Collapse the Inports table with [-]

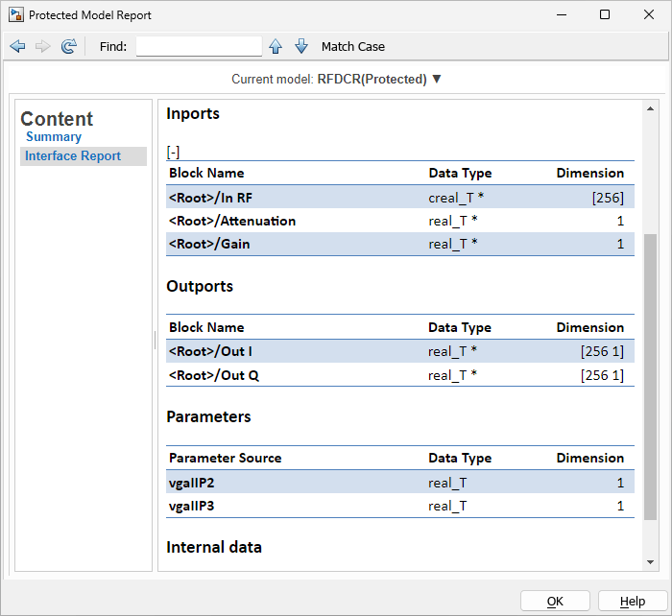point(173,152)
